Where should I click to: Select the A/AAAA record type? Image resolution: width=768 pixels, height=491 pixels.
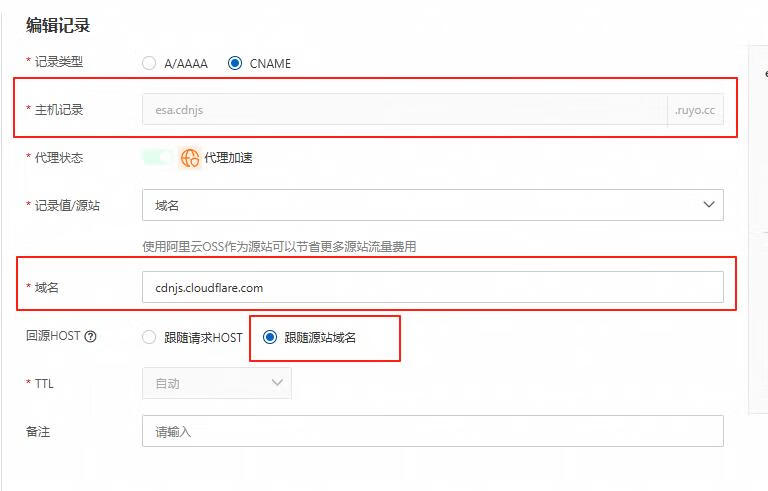click(x=149, y=63)
